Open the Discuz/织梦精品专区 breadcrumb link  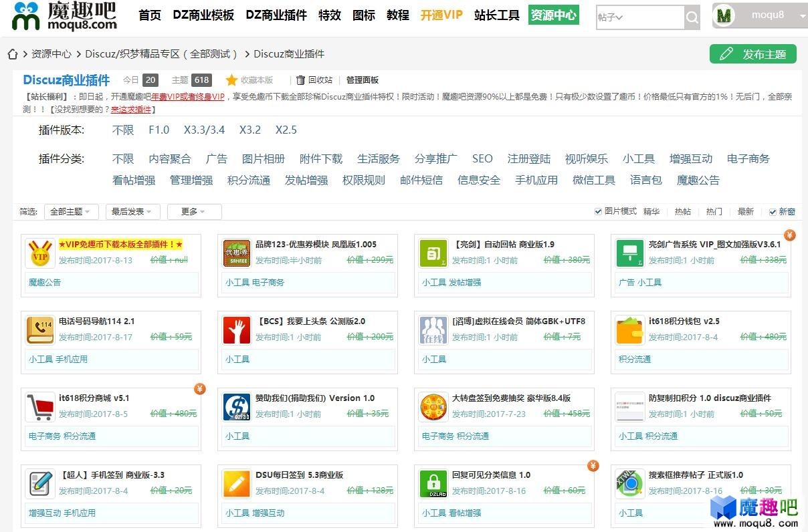[161, 54]
